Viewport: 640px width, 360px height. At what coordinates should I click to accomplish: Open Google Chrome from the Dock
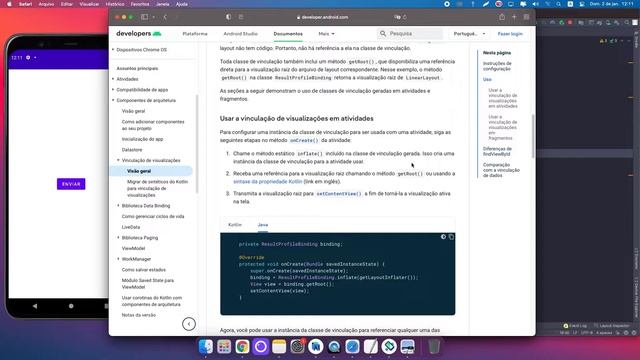[x=242, y=347]
